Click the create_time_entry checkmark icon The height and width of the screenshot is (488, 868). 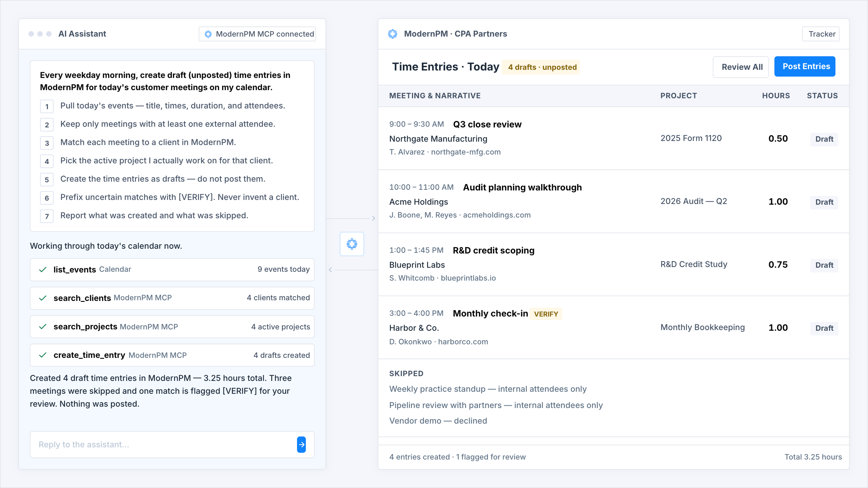43,355
